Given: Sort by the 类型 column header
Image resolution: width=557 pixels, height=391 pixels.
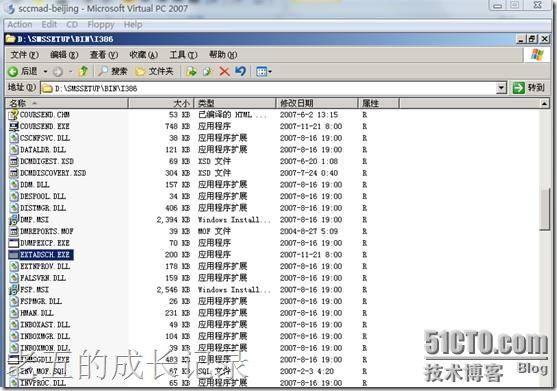Looking at the screenshot, I should pyautogui.click(x=235, y=103).
